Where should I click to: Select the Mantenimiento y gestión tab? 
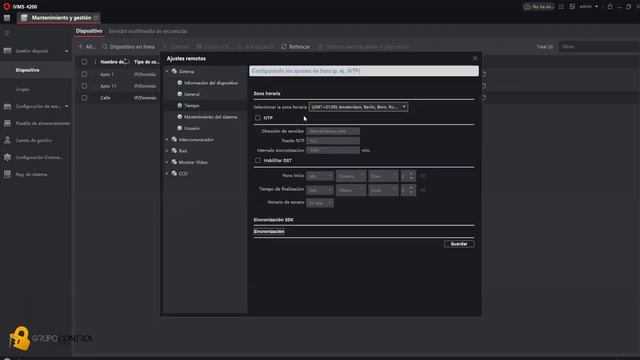[x=60, y=18]
